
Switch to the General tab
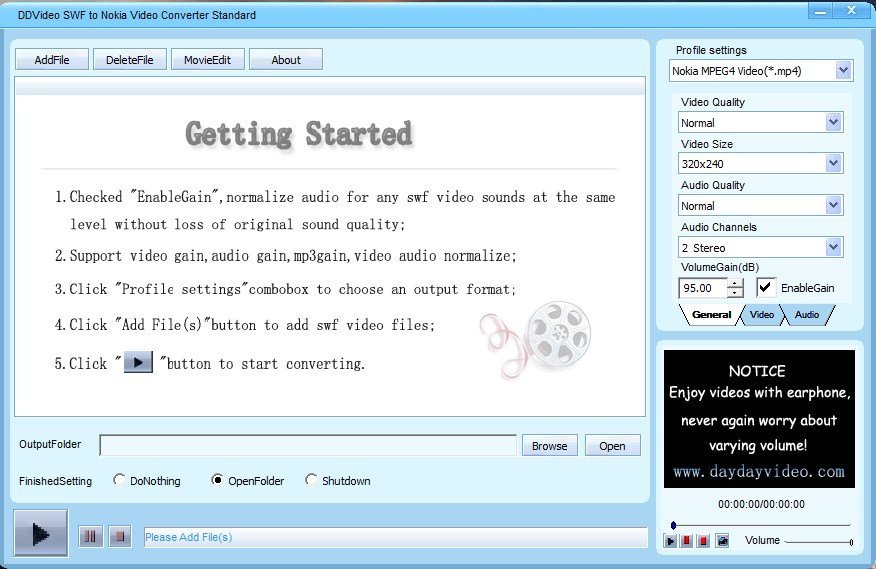click(x=711, y=315)
